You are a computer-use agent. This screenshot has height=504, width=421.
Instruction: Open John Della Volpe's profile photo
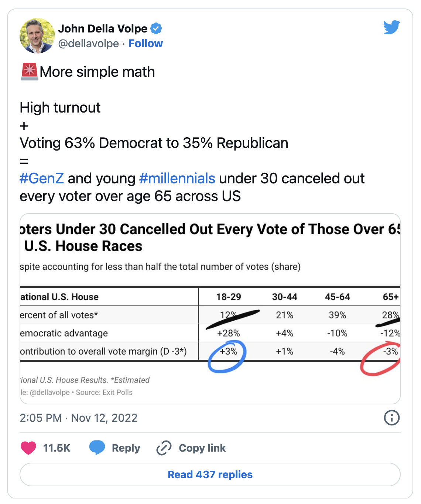[x=37, y=36]
